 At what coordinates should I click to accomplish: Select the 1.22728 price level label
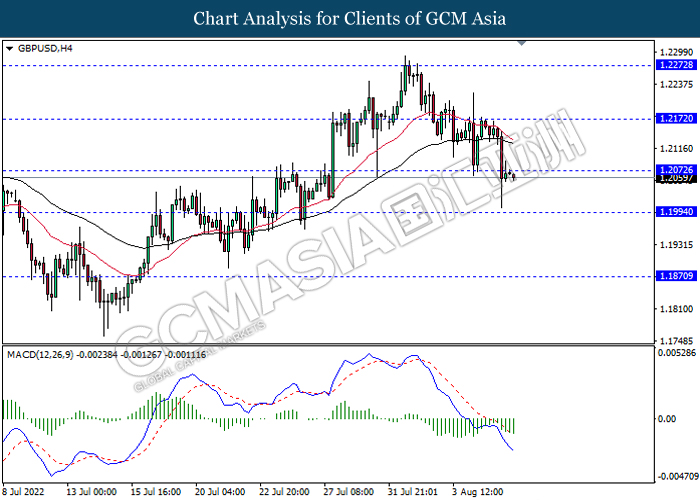(677, 65)
